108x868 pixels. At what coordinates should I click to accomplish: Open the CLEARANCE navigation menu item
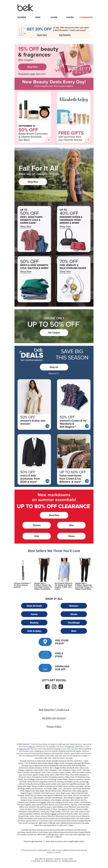coord(86,17)
